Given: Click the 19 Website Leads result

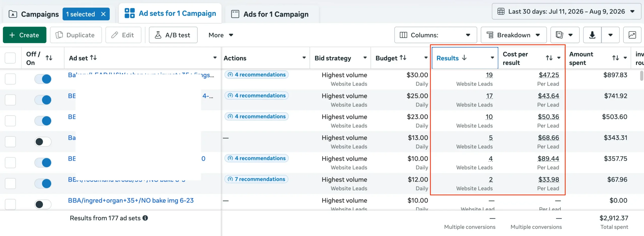Looking at the screenshot, I should 489,75.
